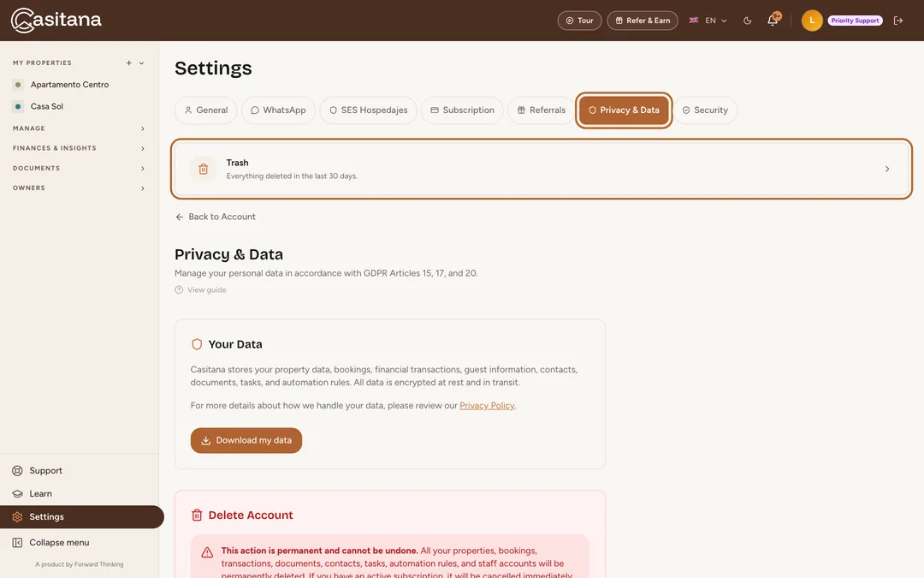The height and width of the screenshot is (578, 924).
Task: Click 'A product by Forward Thinking' text
Action: (x=79, y=564)
